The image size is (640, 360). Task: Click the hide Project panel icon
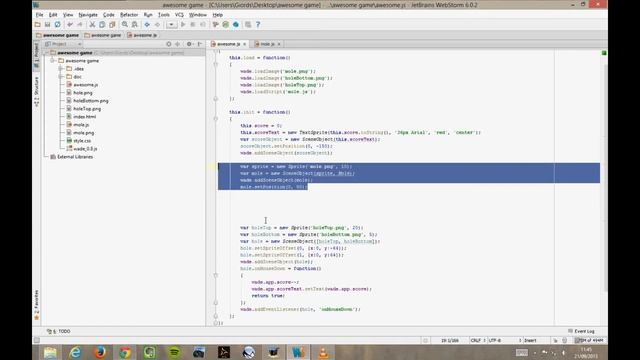(200, 44)
